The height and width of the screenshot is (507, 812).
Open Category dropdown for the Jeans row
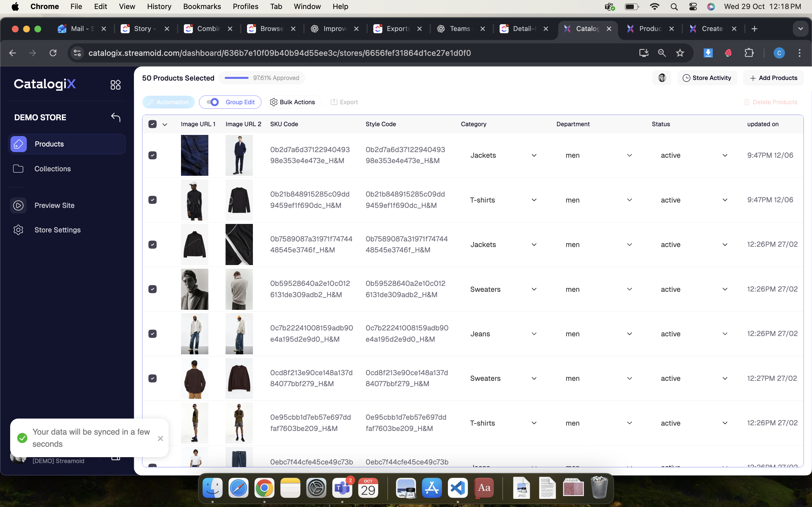coord(534,334)
